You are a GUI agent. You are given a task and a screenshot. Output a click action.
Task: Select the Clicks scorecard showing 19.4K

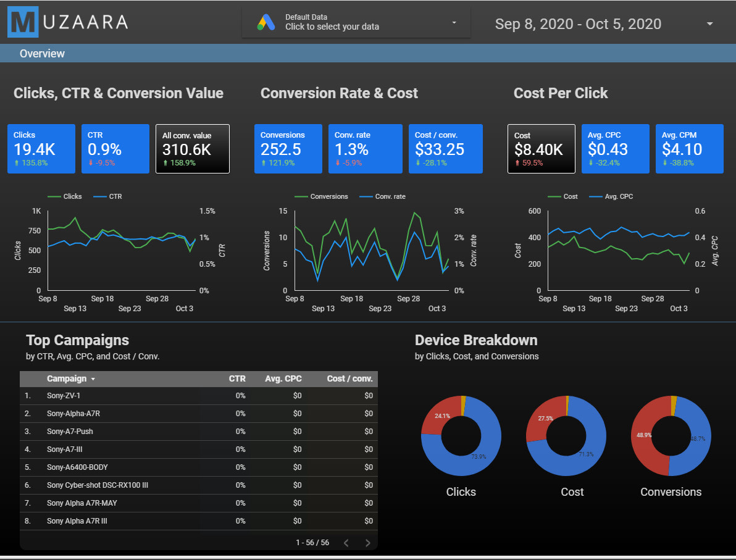[x=41, y=149]
